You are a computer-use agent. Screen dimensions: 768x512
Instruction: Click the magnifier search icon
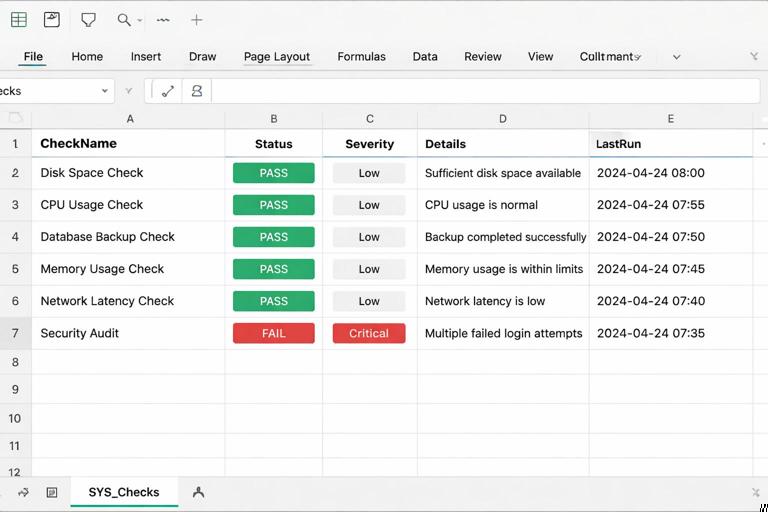124,20
